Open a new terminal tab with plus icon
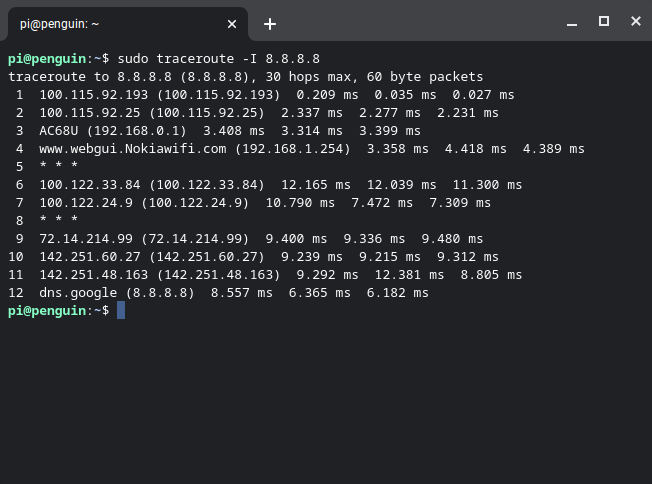The width and height of the screenshot is (652, 484). (x=270, y=24)
